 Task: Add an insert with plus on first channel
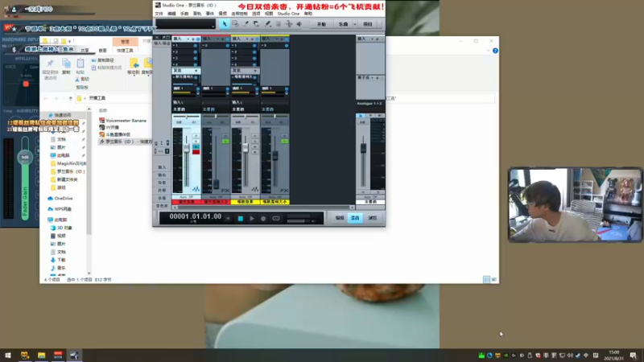pyautogui.click(x=193, y=39)
